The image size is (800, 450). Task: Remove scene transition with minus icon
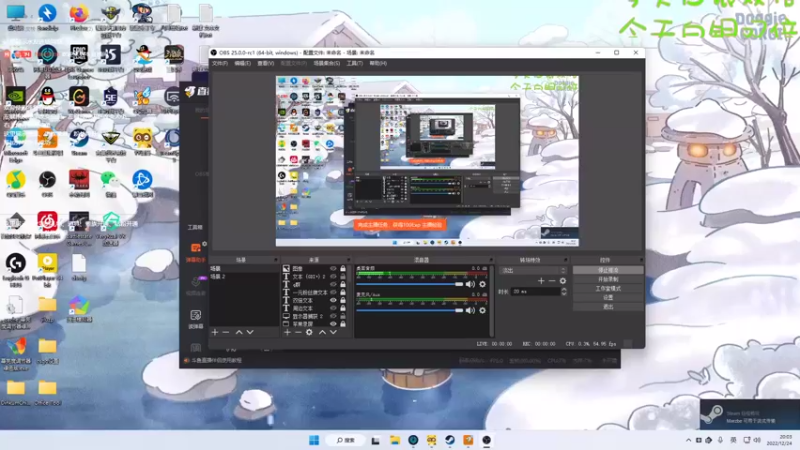pos(552,281)
